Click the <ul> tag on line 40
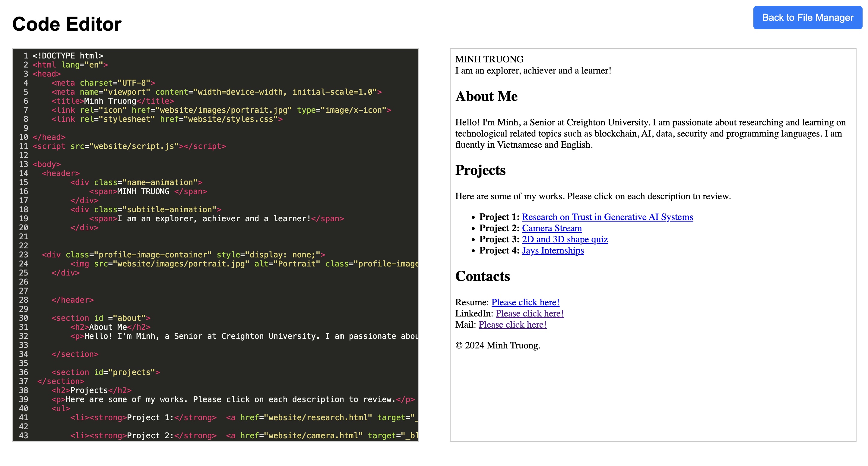This screenshot has width=868, height=466. pos(61,408)
